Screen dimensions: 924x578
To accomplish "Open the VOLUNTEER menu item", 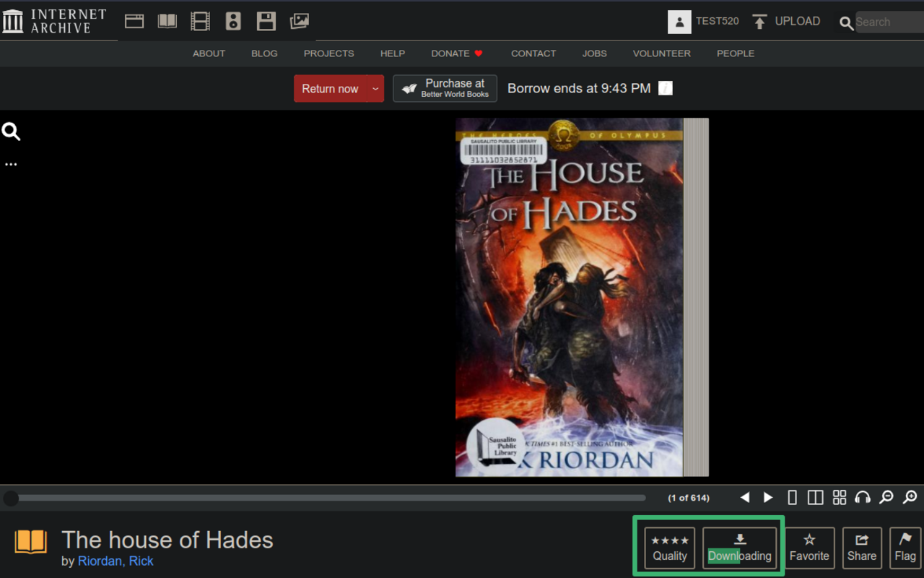I will [x=662, y=53].
